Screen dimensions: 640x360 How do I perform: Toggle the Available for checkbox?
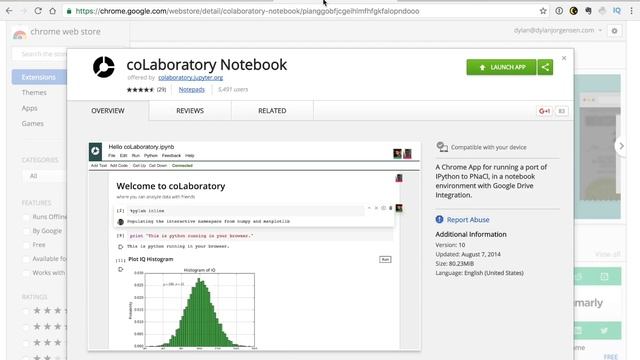[26, 259]
